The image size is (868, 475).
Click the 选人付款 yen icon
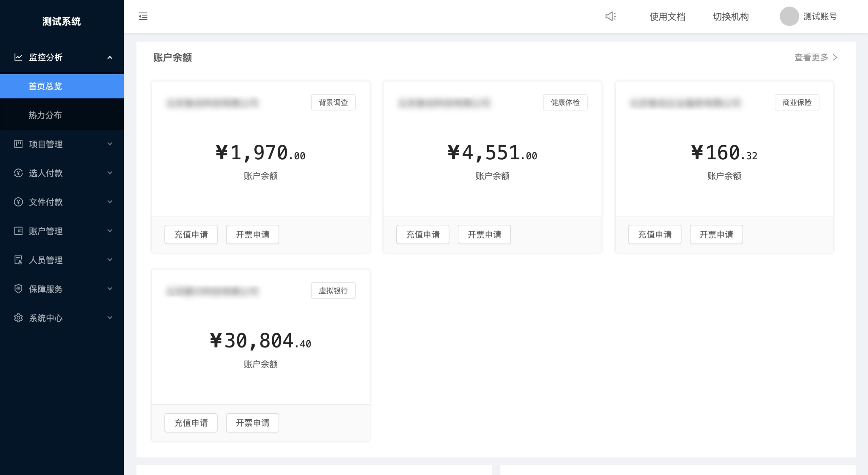[x=18, y=173]
